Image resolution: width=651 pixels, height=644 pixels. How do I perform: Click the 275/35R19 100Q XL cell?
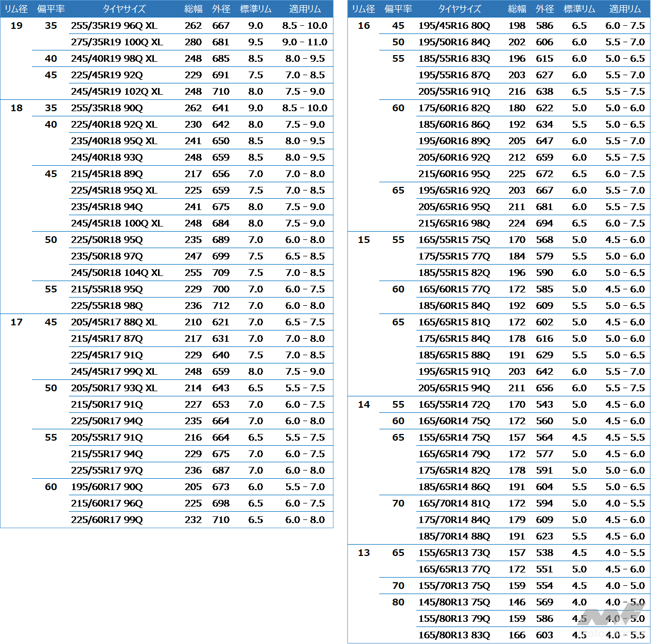point(117,42)
